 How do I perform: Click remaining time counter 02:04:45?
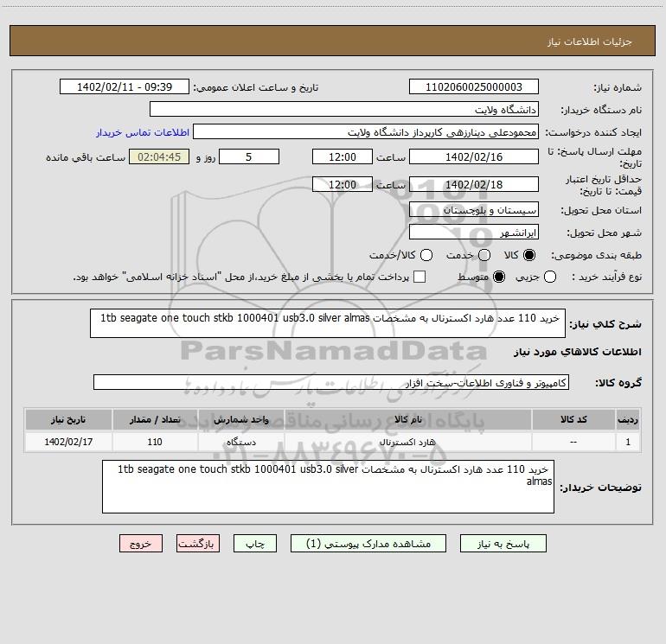click(x=159, y=157)
